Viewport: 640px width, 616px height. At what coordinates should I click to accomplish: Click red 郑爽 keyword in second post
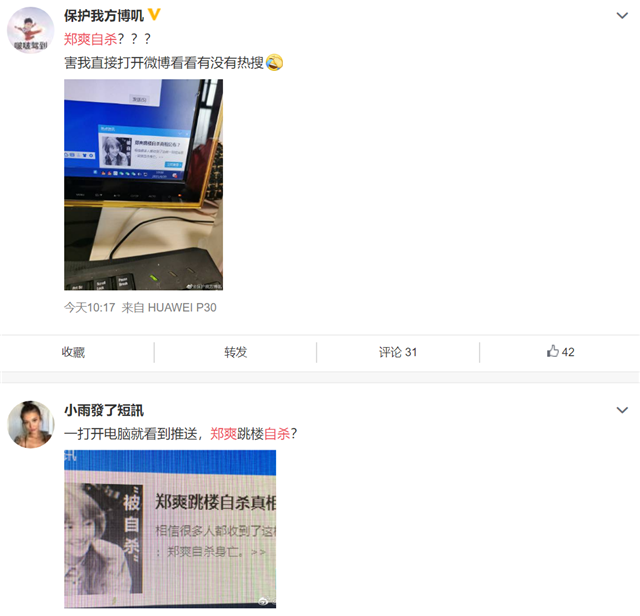pos(223,434)
